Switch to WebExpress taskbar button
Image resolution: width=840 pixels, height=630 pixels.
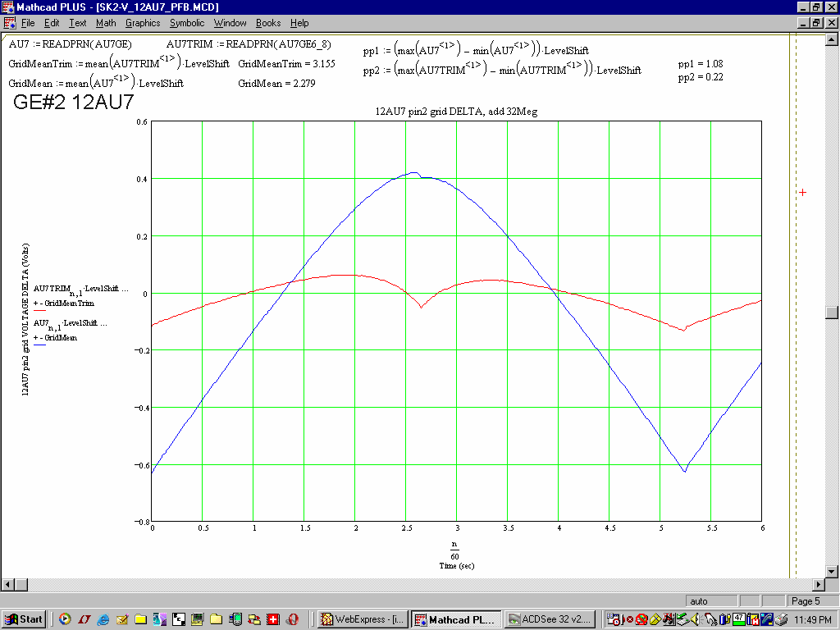pyautogui.click(x=362, y=619)
